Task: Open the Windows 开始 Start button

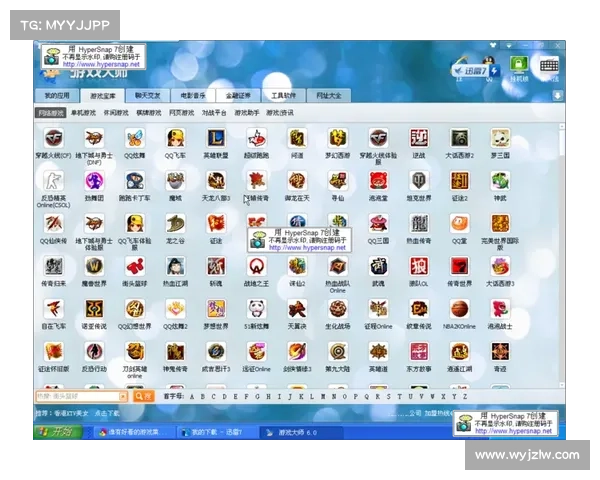Action: 59,432
